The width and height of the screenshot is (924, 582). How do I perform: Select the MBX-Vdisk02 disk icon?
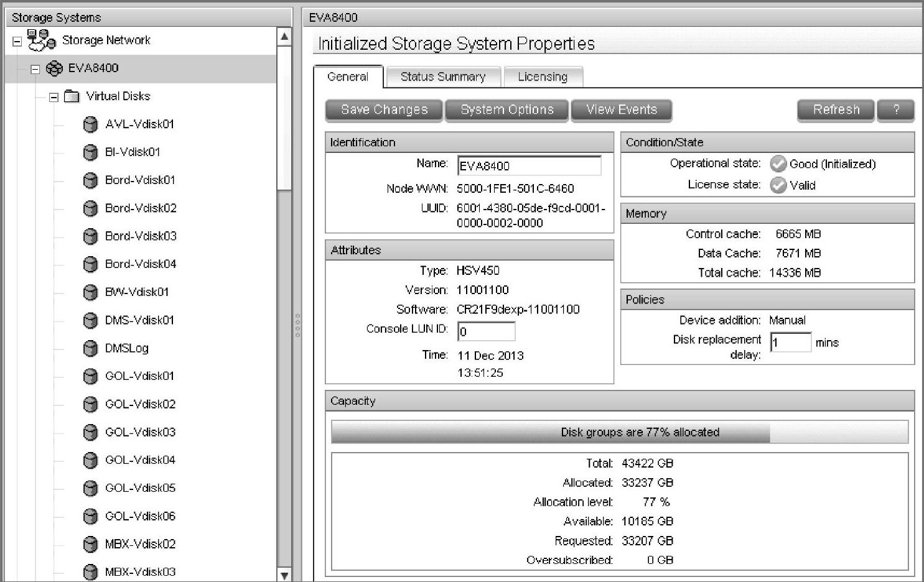pos(90,544)
